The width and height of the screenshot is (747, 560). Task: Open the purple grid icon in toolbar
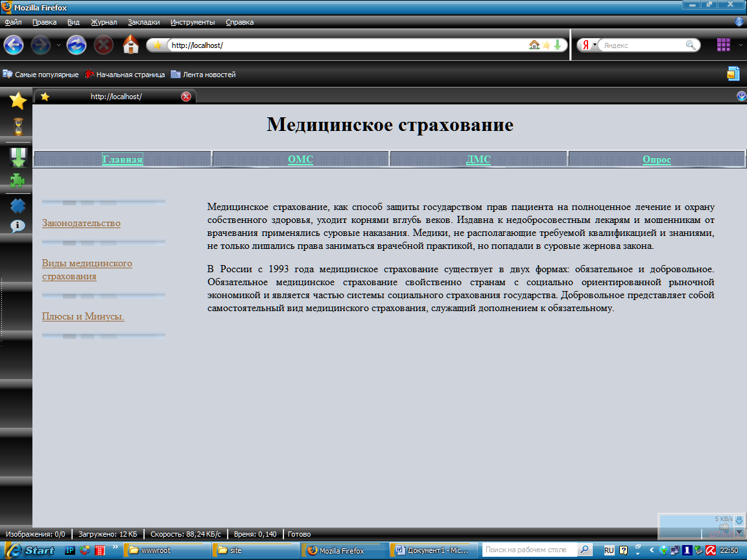[x=723, y=45]
